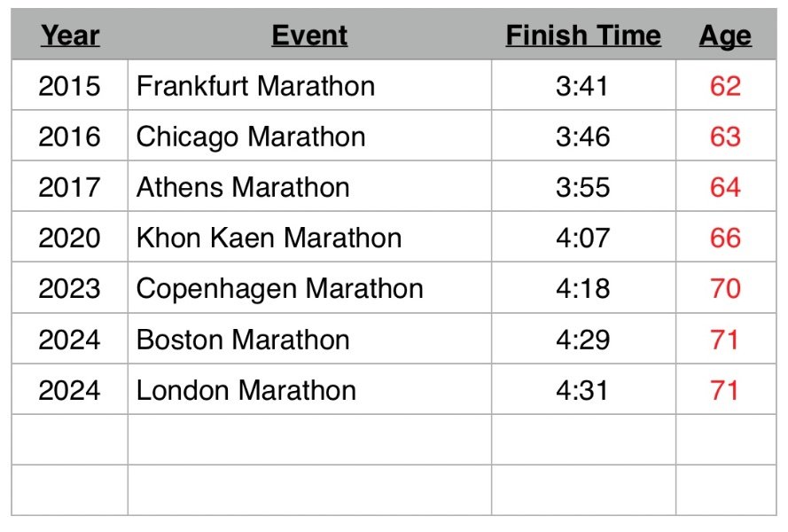788x532 pixels.
Task: Click the 2020 year cell
Action: click(x=70, y=238)
